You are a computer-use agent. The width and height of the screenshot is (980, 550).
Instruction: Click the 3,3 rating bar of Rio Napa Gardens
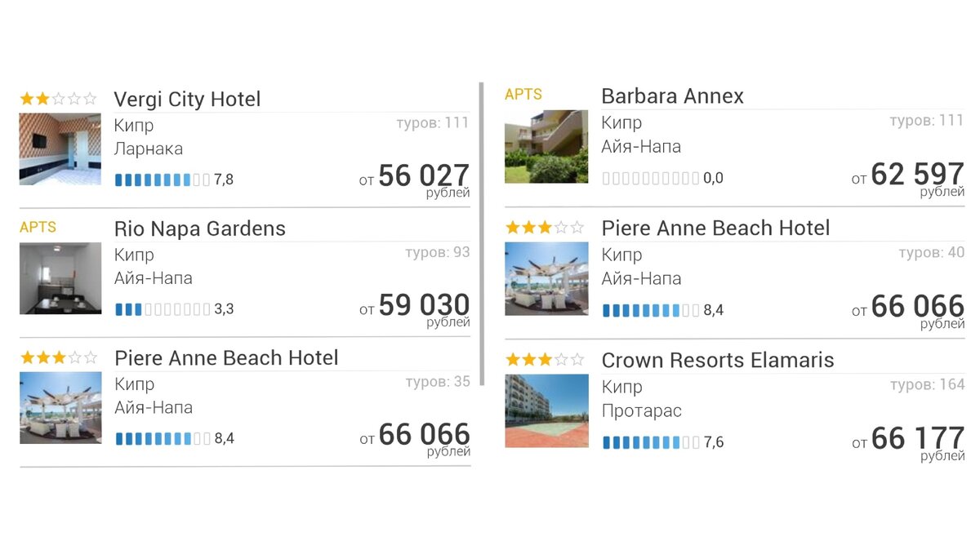[x=162, y=309]
